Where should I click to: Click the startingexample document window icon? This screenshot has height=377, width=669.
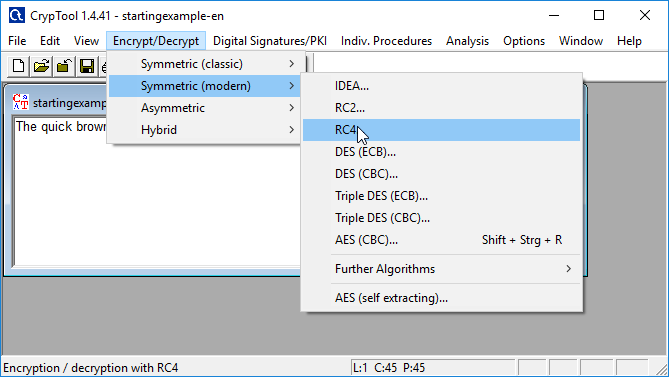pyautogui.click(x=20, y=102)
